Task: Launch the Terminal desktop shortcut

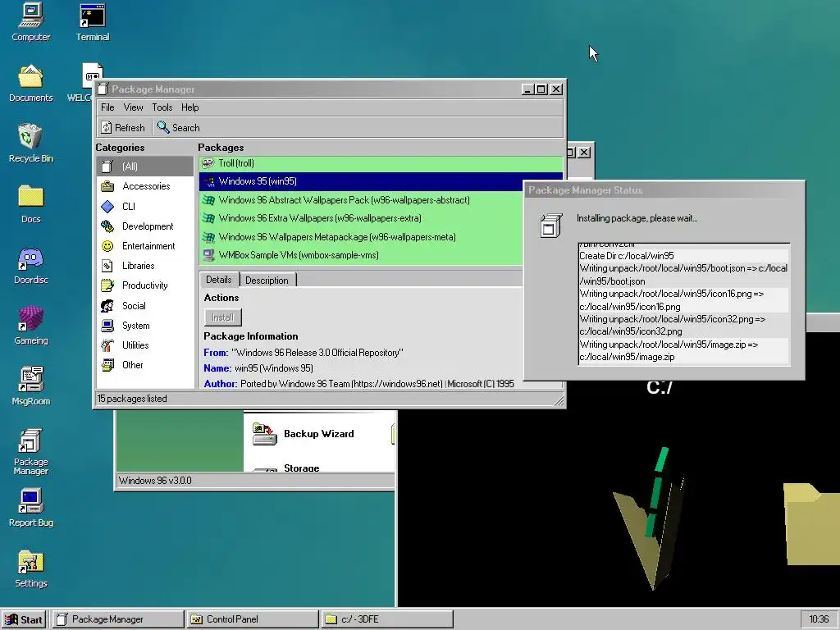Action: click(92, 22)
